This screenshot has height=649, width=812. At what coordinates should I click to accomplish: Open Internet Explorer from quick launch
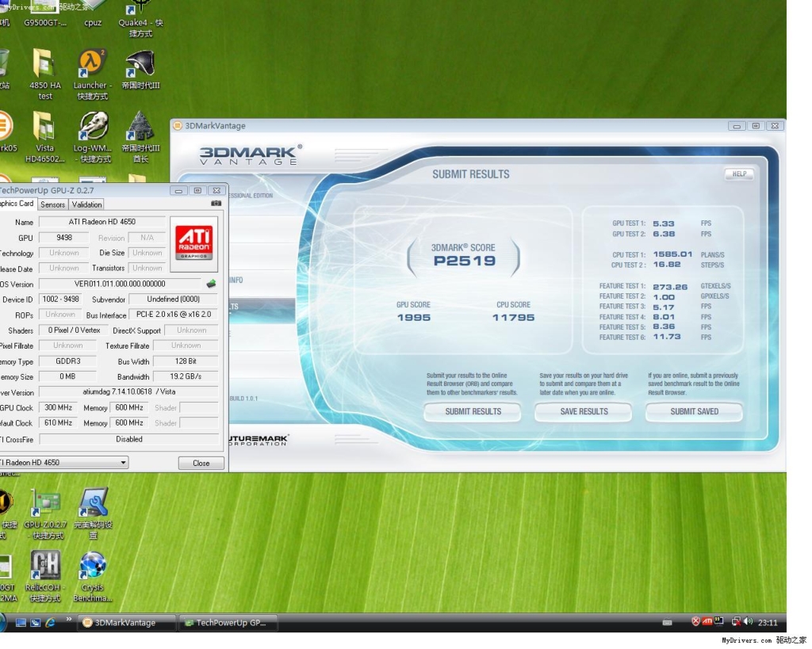coord(50,623)
